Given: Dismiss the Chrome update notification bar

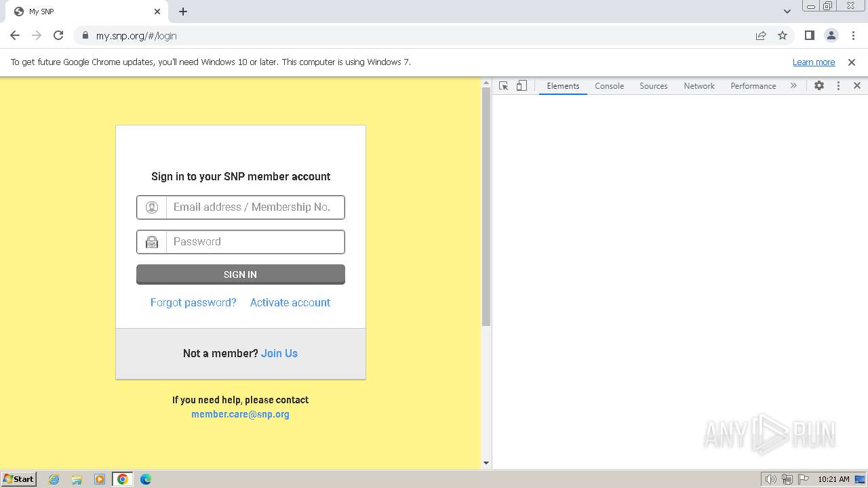Looking at the screenshot, I should (x=852, y=62).
